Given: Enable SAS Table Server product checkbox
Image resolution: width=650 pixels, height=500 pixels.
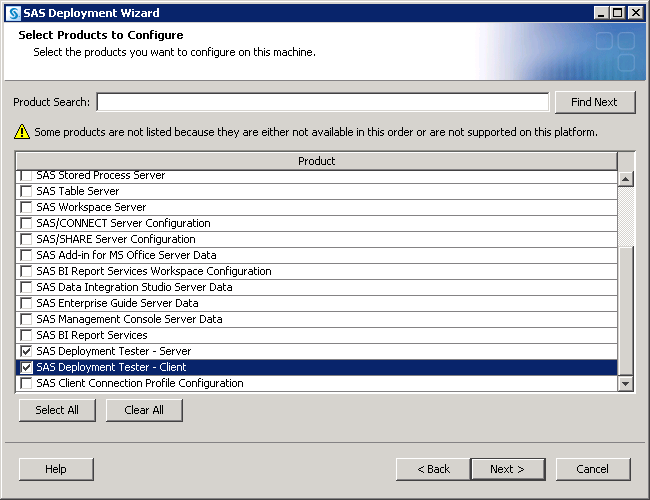Looking at the screenshot, I should 26,191.
